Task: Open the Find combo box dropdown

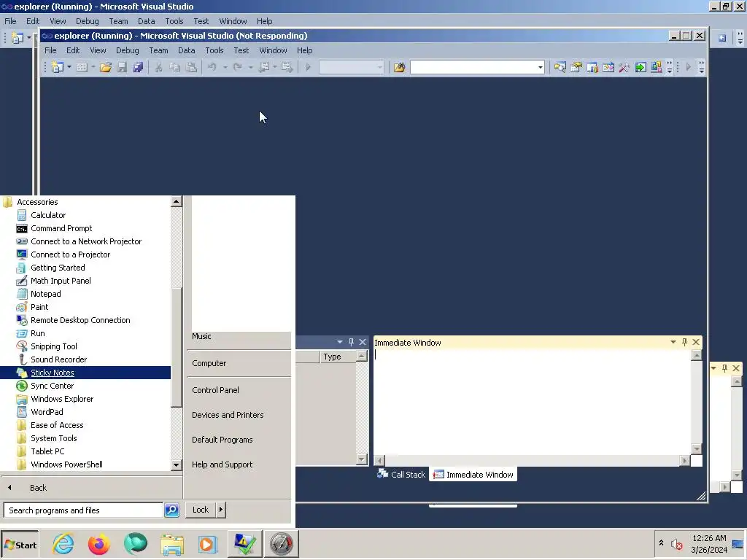Action: pyautogui.click(x=540, y=67)
